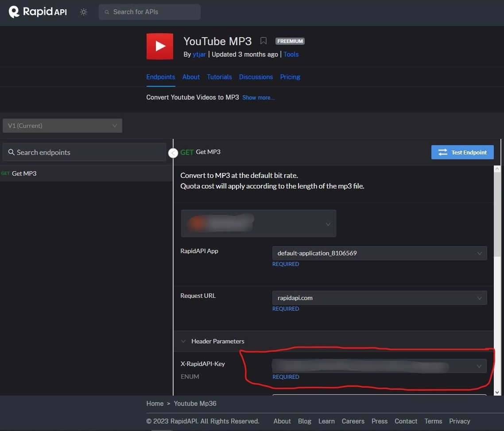Viewport: 504px width, 431px height.
Task: Open the ytjar author link
Action: tap(199, 54)
